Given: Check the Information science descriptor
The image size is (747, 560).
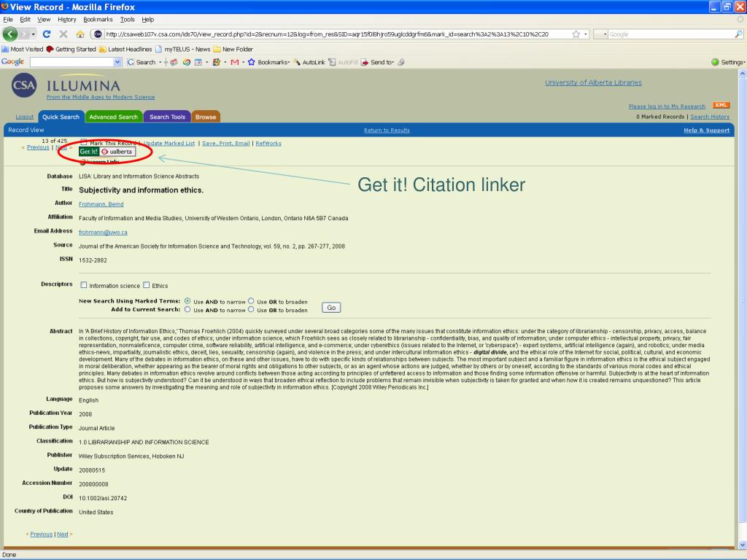Looking at the screenshot, I should tap(84, 285).
